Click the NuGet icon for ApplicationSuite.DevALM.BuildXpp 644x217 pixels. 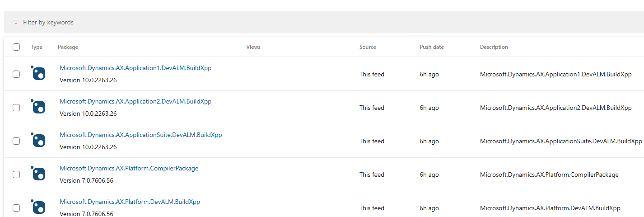tap(38, 141)
